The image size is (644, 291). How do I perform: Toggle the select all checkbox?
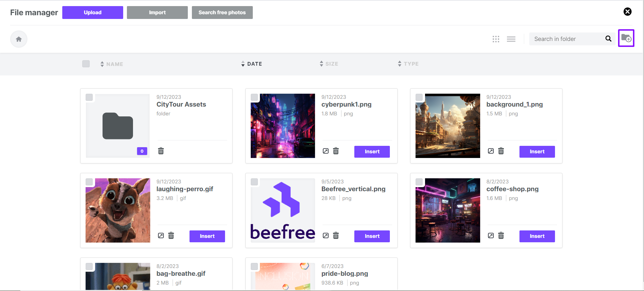click(86, 64)
